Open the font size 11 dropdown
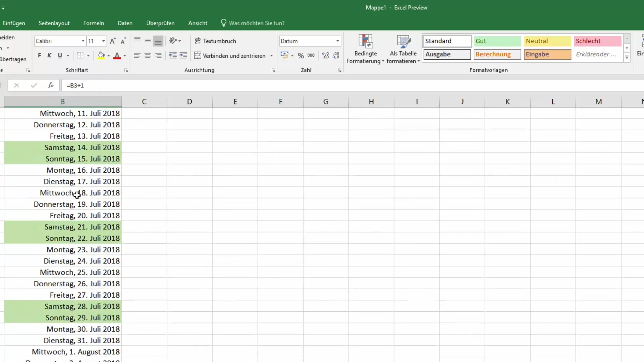Image resolution: width=644 pixels, height=362 pixels. (x=103, y=41)
